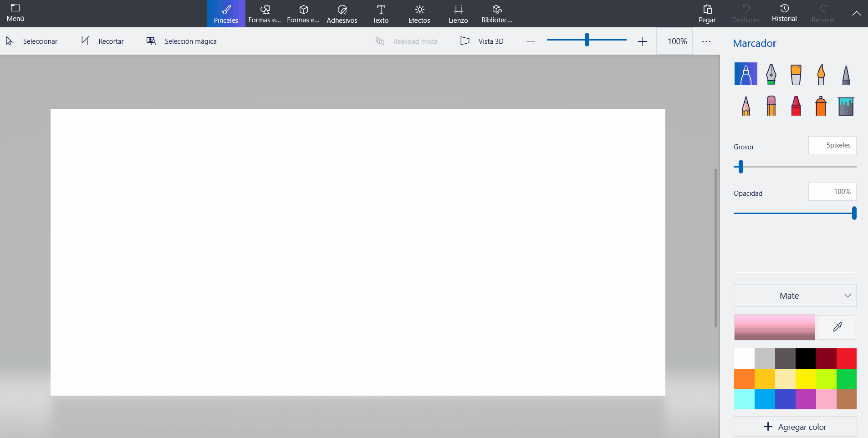
Task: Open the Menú folder button
Action: [x=15, y=13]
